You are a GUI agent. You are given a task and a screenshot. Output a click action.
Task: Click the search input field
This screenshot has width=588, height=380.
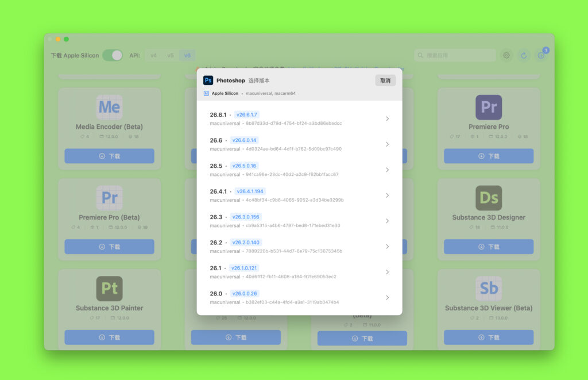[x=457, y=55]
